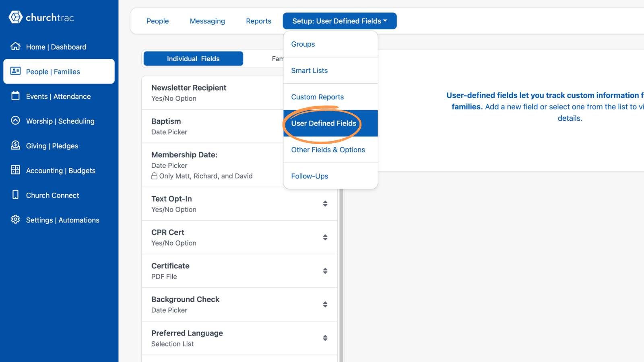Click the fields list vertical scrollbar

pos(341,276)
